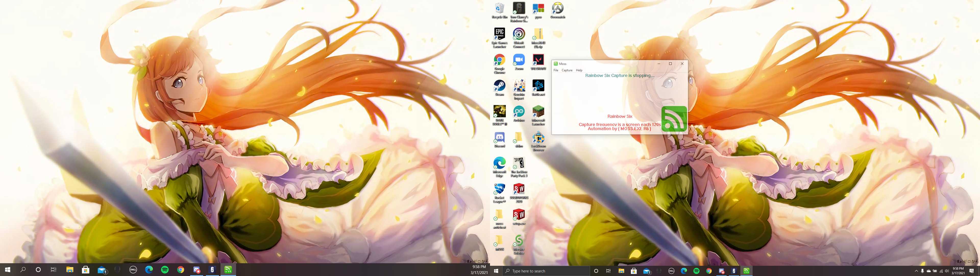
Task: Select the Epic Games Launcher desktop icon
Action: 499,38
